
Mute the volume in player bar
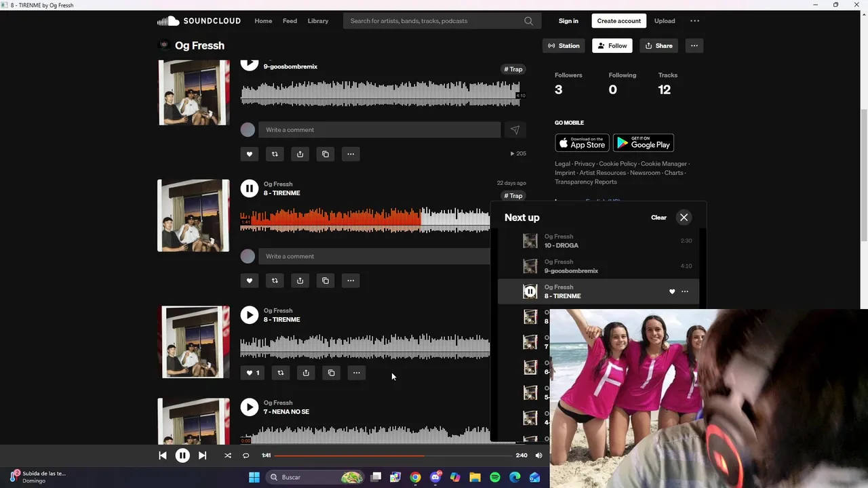539,455
